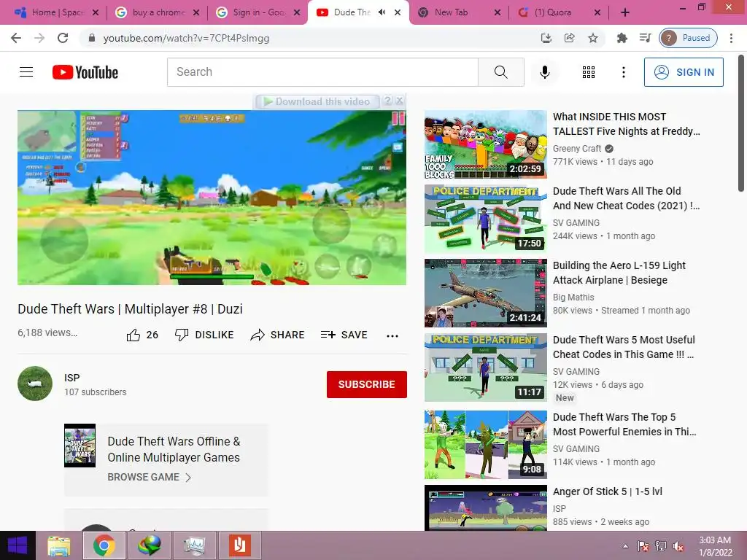The image size is (747, 560).
Task: Open the YouTube apps grid
Action: [x=589, y=72]
